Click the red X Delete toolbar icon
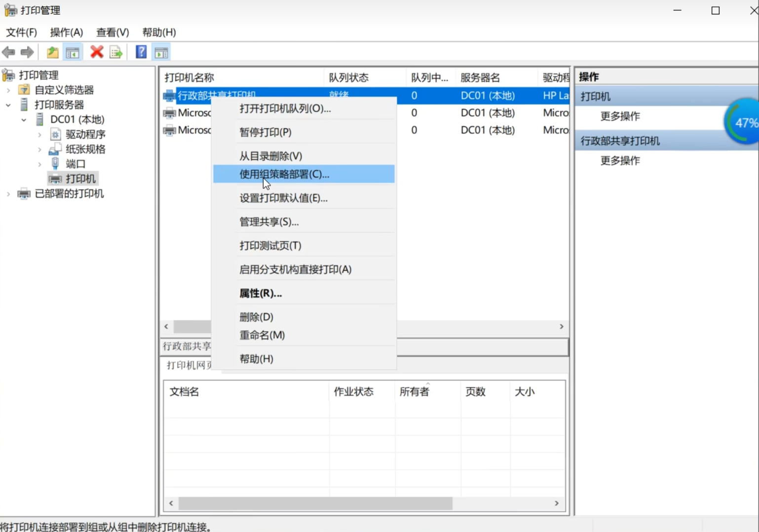Screen dimensions: 759x532 click(97, 52)
